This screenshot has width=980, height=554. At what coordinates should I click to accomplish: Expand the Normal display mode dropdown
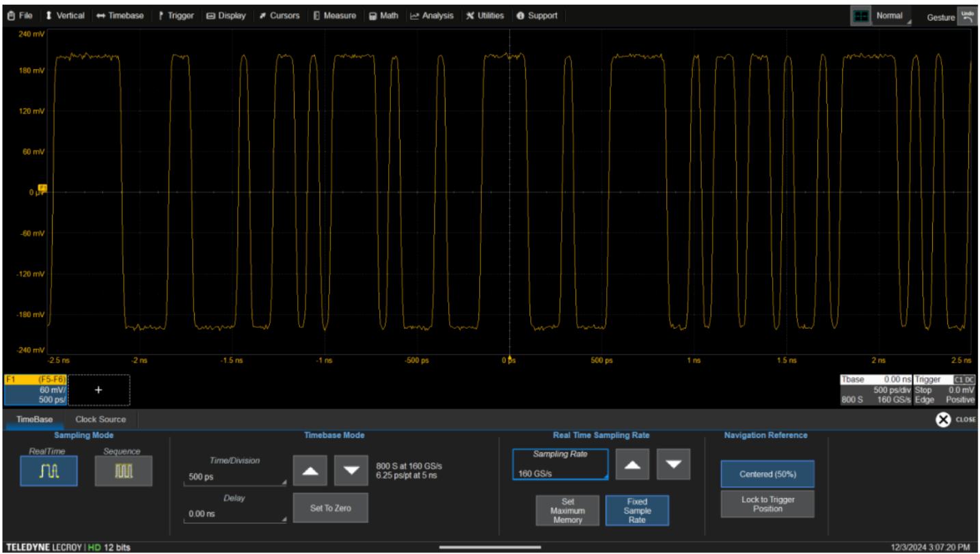pos(893,16)
